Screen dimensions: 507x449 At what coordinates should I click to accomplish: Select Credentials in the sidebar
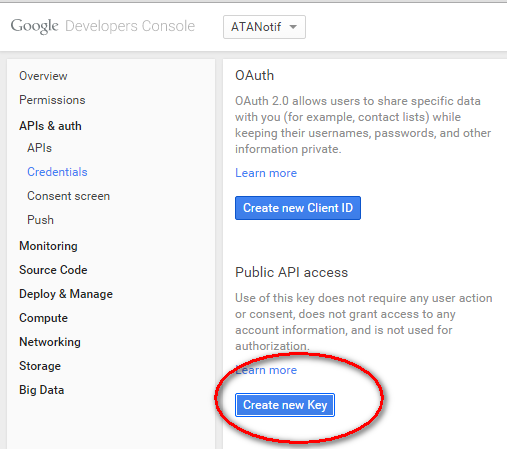click(57, 172)
